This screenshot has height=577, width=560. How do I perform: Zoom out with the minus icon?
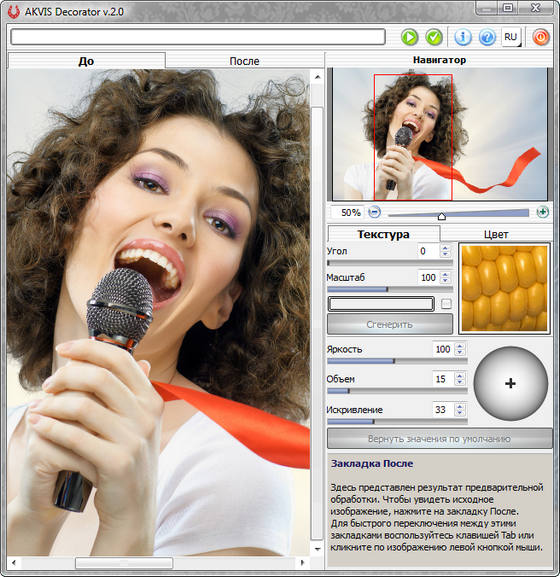(x=374, y=212)
